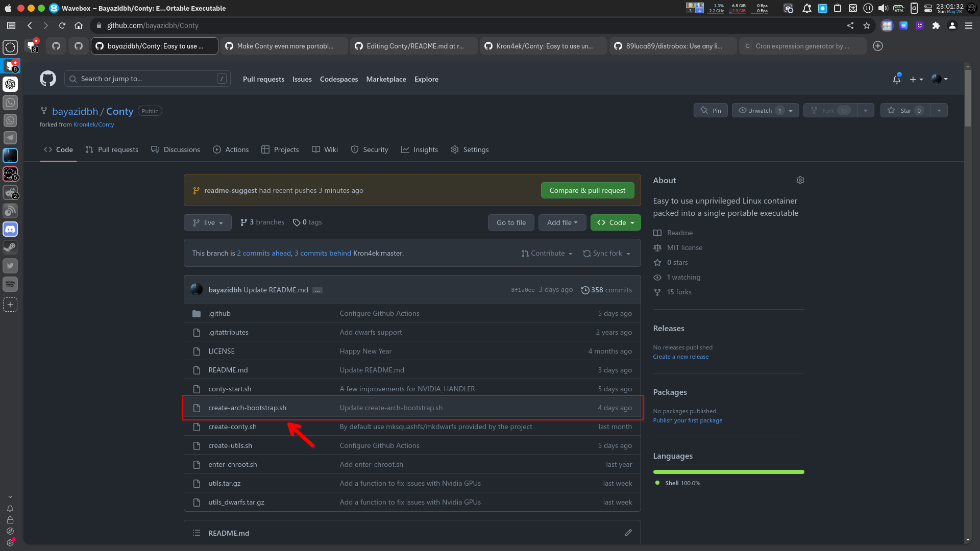Viewport: 980px width, 551px height.
Task: Open README outline list icon
Action: (197, 533)
